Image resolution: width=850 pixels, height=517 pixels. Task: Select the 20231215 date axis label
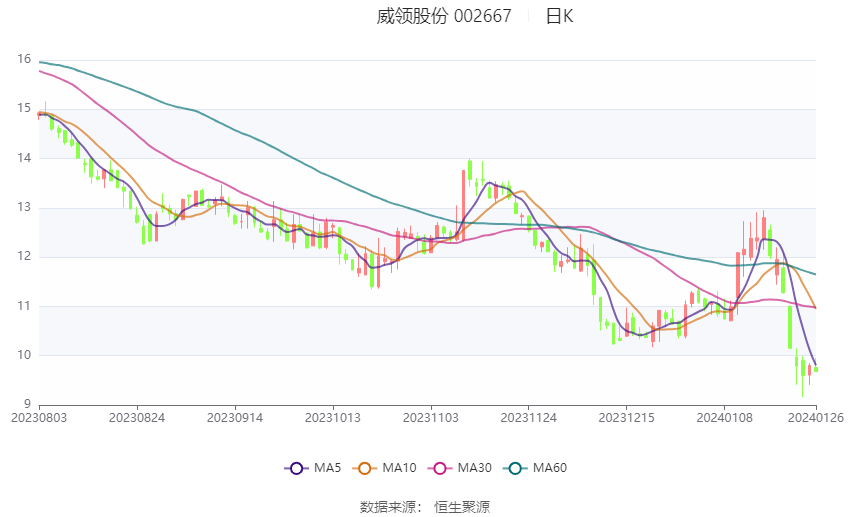[x=626, y=418]
